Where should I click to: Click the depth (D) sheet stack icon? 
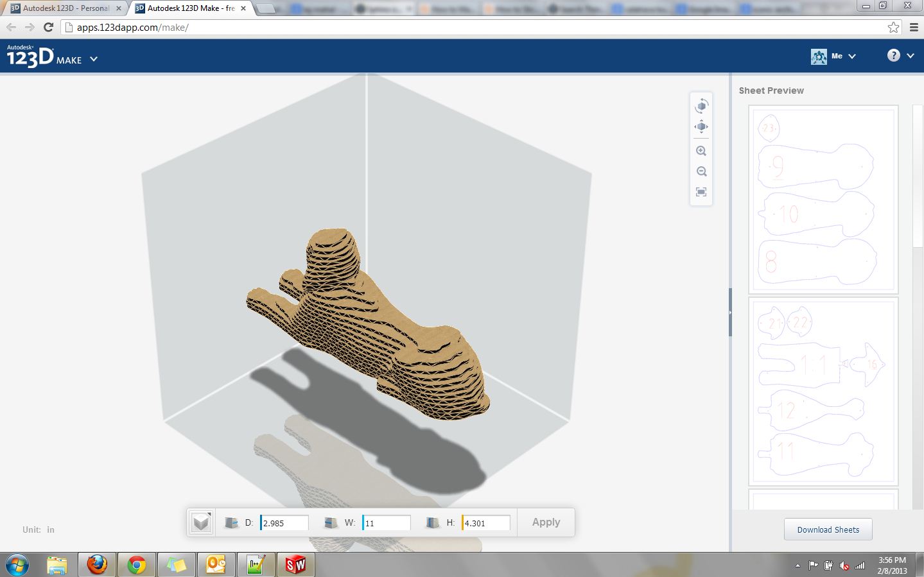[232, 523]
